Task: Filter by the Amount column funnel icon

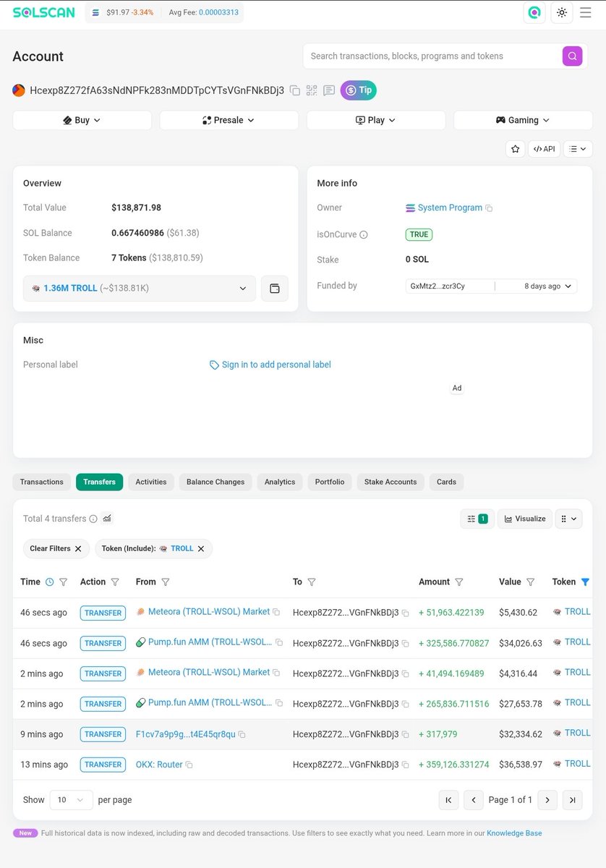Action: point(459,582)
